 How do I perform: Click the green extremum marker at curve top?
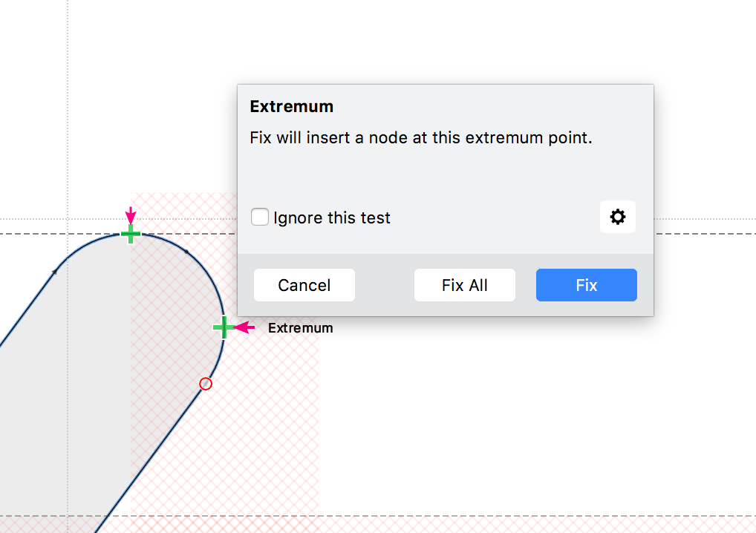pyautogui.click(x=131, y=235)
